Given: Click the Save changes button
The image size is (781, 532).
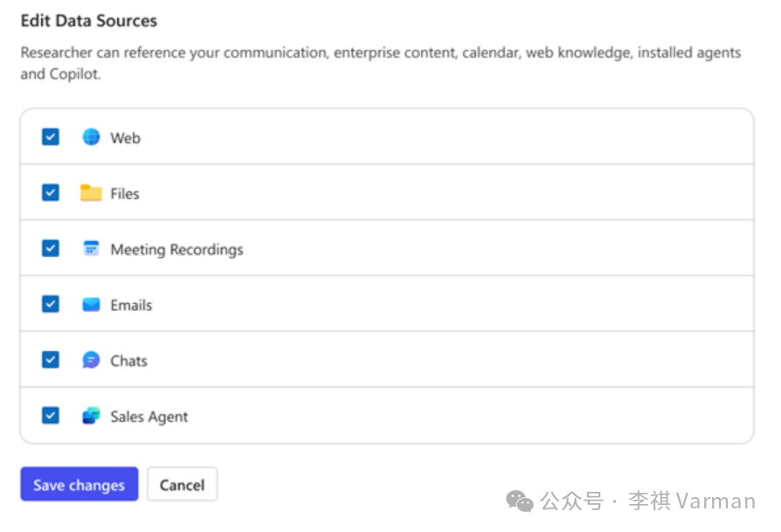Looking at the screenshot, I should pos(79,484).
